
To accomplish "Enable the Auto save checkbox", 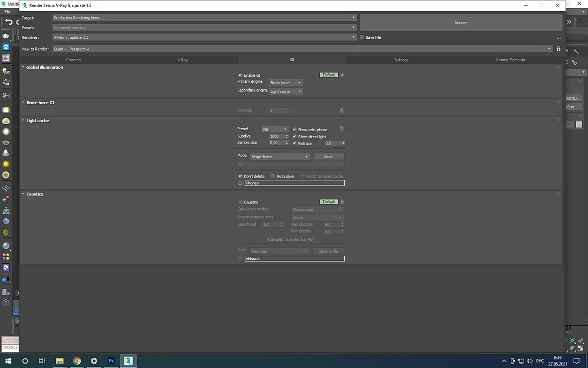I will pos(273,176).
